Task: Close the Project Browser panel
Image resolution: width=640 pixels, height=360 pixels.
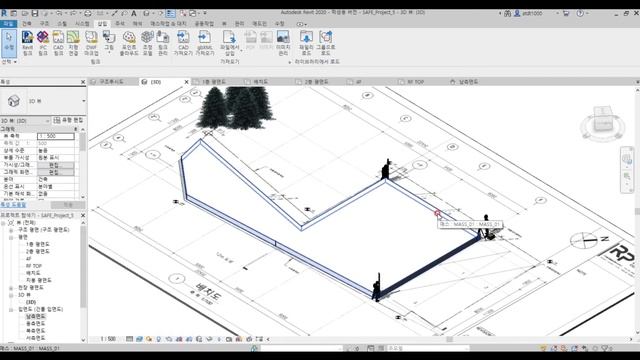Action: coord(83,215)
